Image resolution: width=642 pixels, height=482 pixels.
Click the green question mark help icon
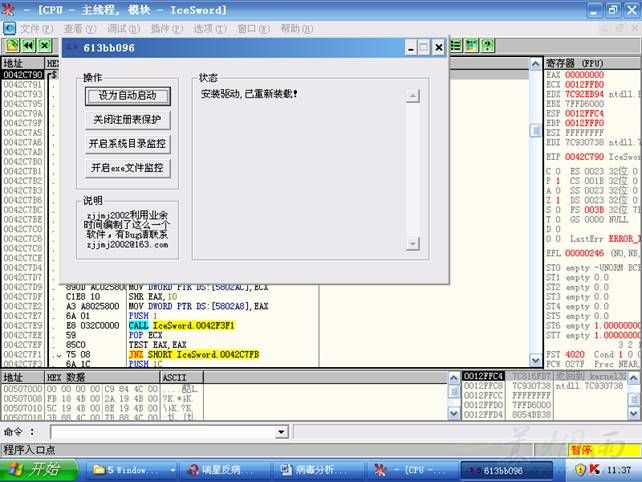488,45
